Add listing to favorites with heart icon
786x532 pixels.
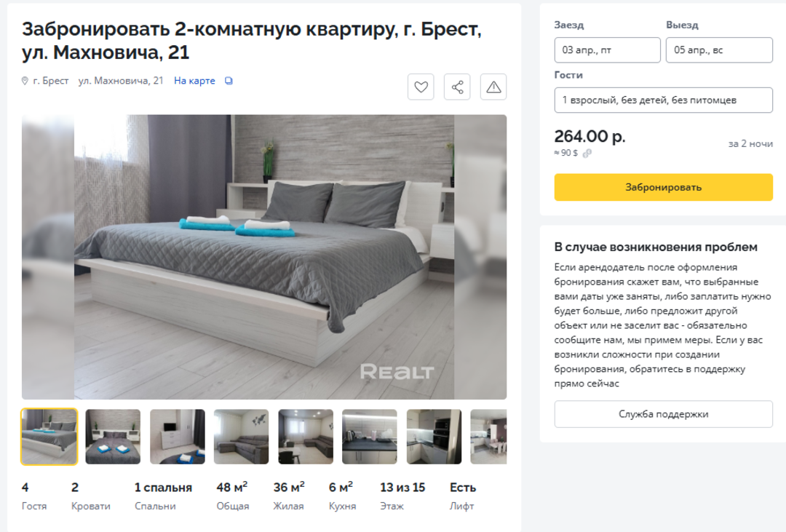pos(421,87)
